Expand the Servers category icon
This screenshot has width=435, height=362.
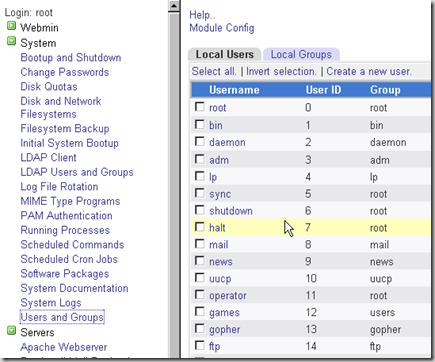click(x=12, y=331)
